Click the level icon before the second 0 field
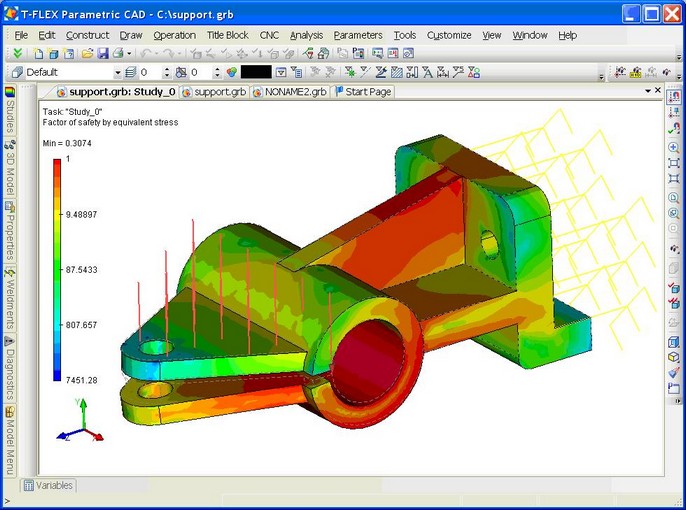The image size is (686, 510). 181,72
